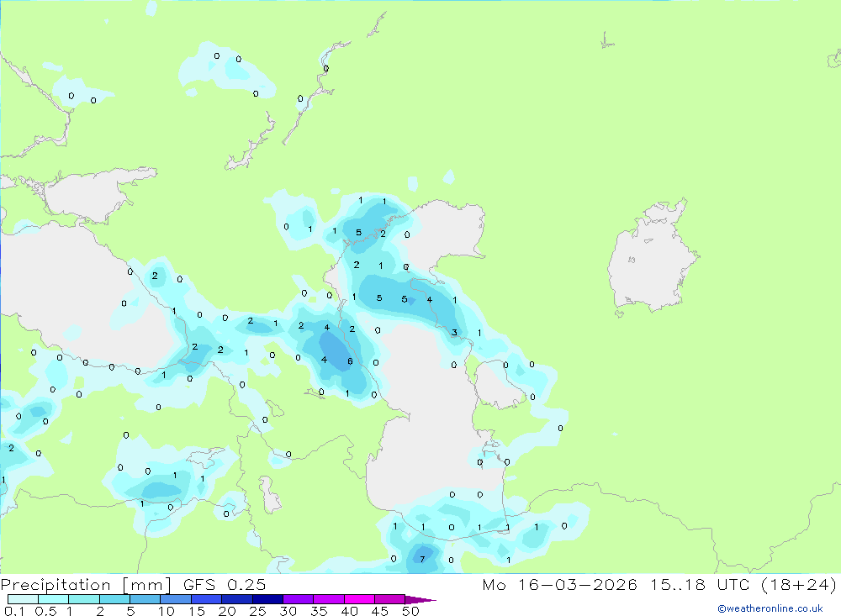Click the '0.5' legend scale label
841x616 pixels.
[x=45, y=611]
